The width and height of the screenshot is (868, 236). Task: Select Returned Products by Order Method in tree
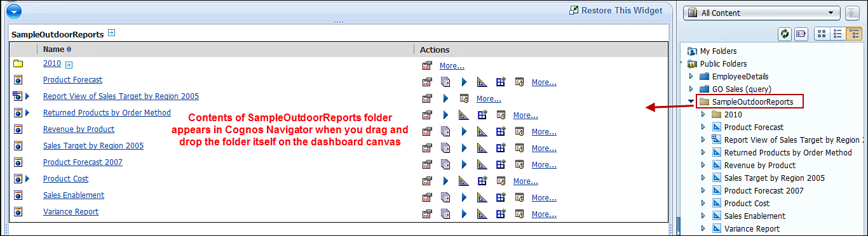pyautogui.click(x=788, y=152)
